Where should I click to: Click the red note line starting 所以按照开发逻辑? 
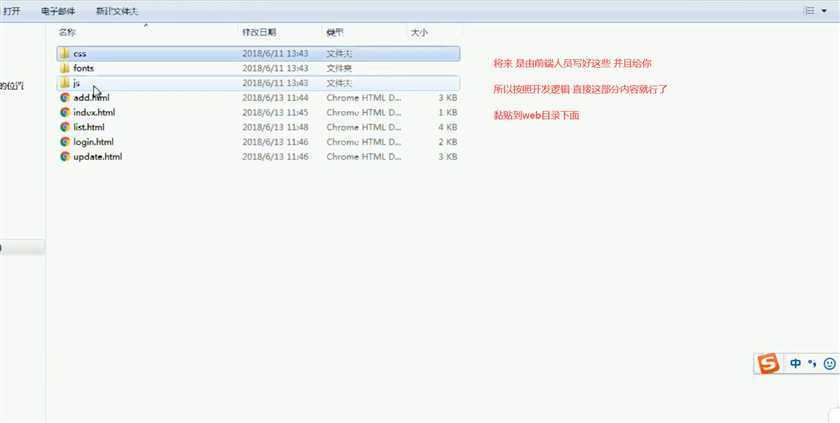pos(580,89)
